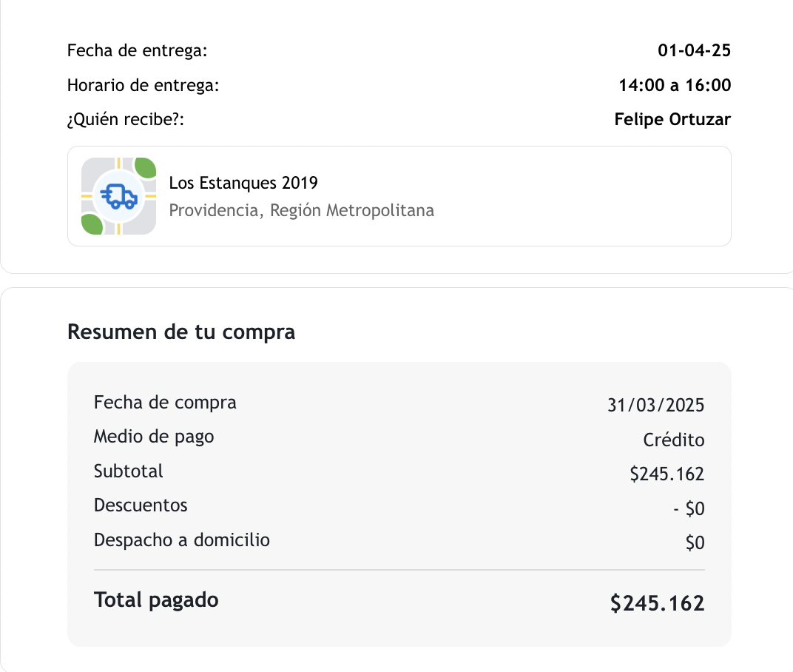Click the bold total paid amount $245.162
Screen dimensions: 793x672
click(x=657, y=604)
